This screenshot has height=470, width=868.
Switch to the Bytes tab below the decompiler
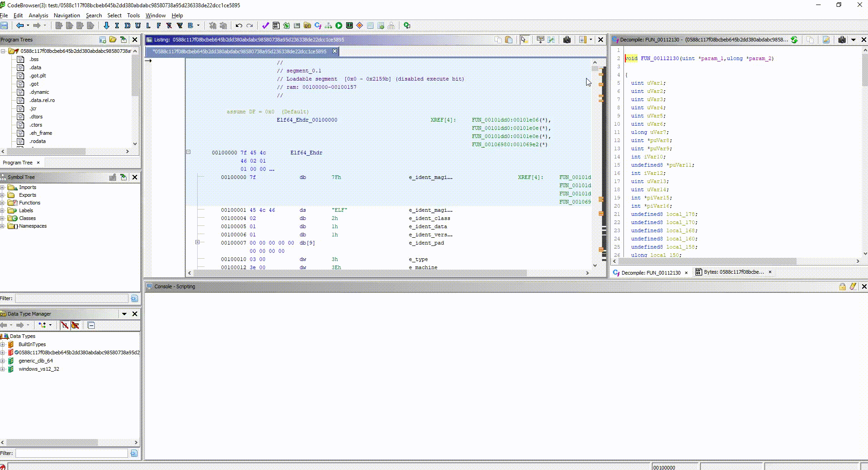pos(732,272)
